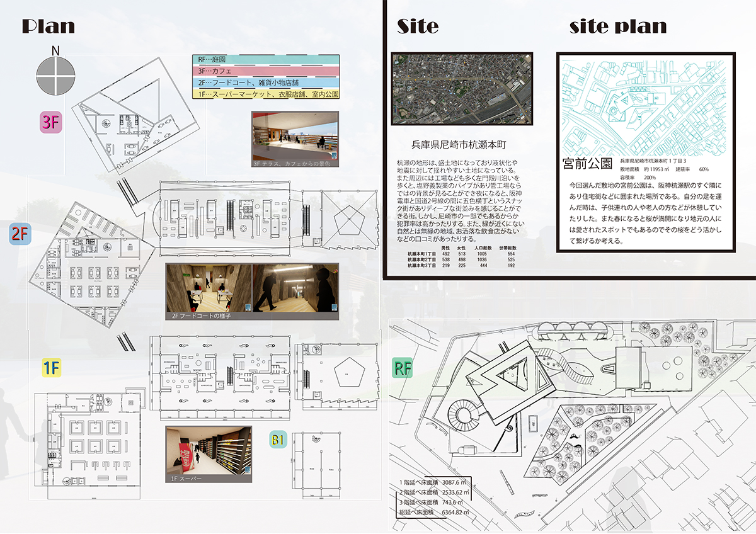The width and height of the screenshot is (756, 534).
Task: Click the "Plan" heading
Action: coord(49,26)
